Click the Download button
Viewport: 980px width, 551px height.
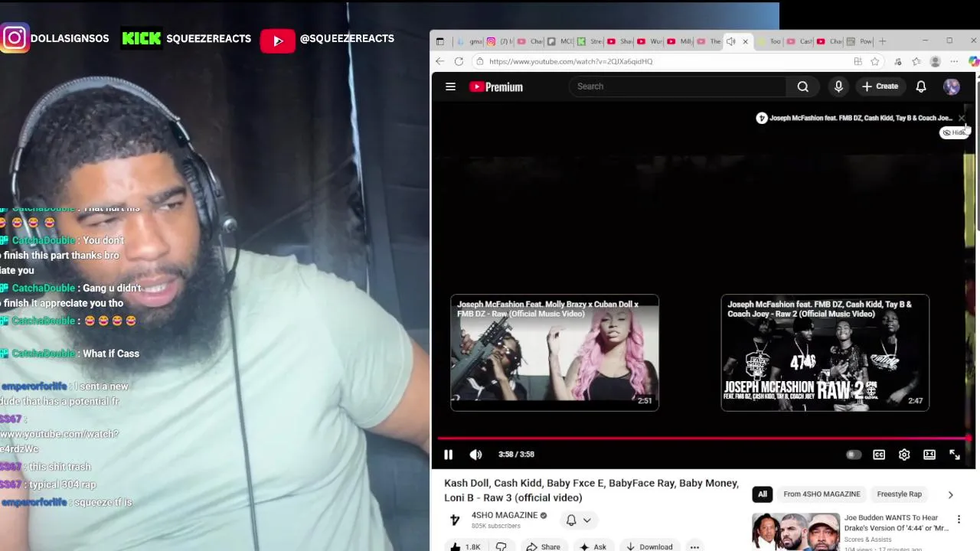pyautogui.click(x=648, y=546)
